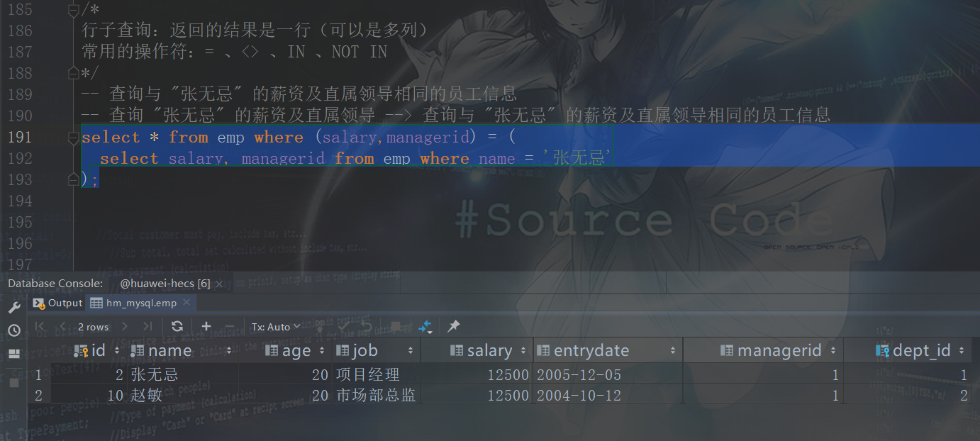
Task: Go to previous page of results
Action: click(62, 326)
